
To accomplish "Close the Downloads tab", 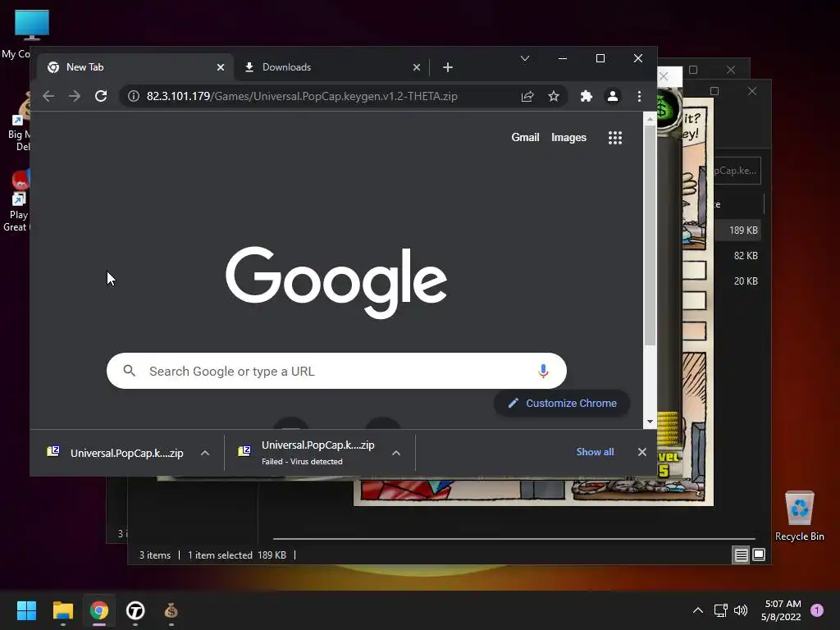I will pyautogui.click(x=416, y=67).
